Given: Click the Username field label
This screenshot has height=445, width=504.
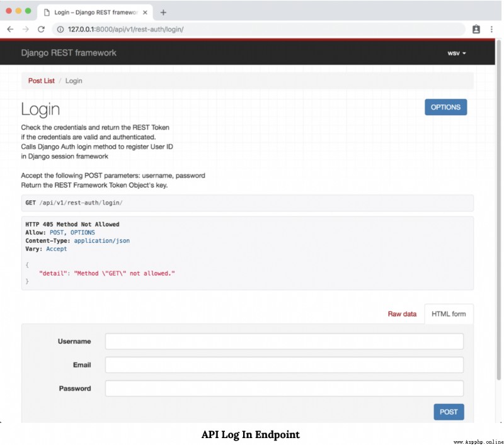Looking at the screenshot, I should (74, 341).
